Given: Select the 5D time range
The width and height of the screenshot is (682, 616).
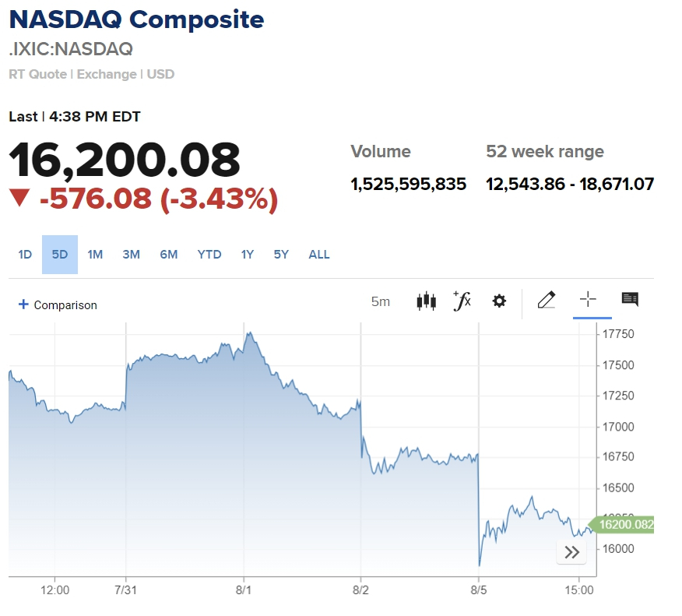Looking at the screenshot, I should [60, 255].
